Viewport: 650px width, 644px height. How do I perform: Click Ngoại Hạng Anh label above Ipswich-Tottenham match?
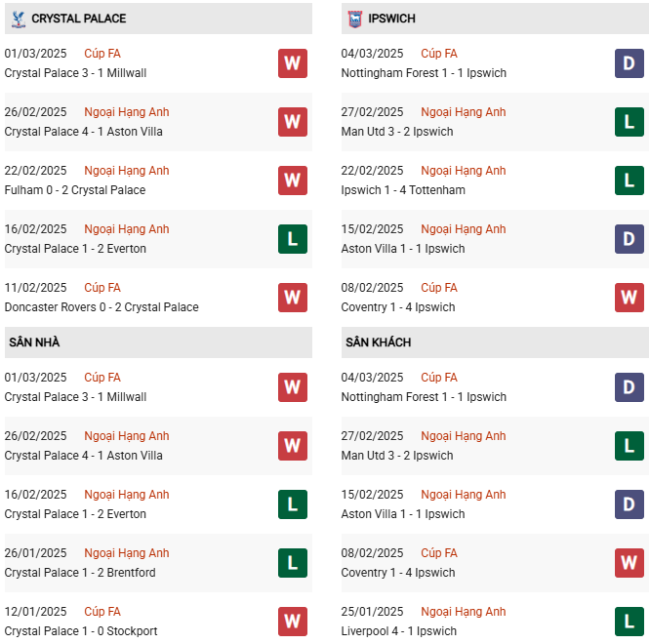tap(464, 171)
